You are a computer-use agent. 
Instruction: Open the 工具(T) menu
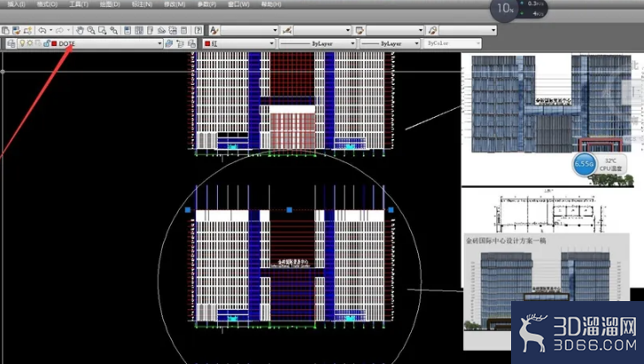pos(79,4)
